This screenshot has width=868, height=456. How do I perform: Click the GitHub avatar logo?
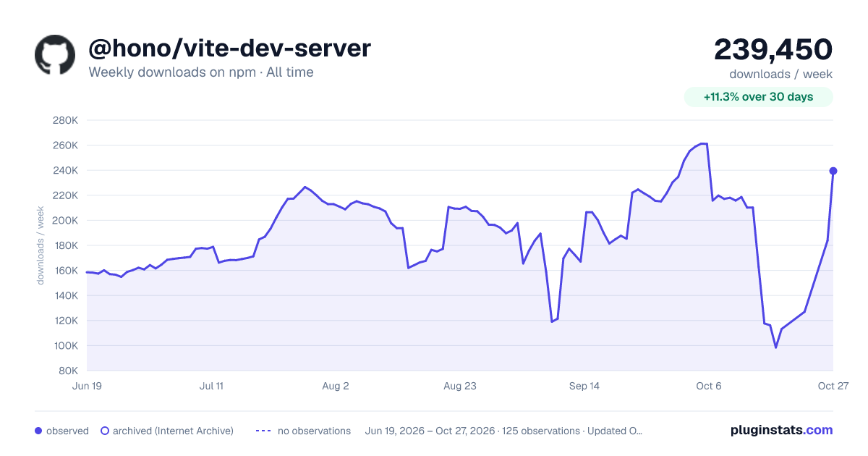(x=55, y=55)
